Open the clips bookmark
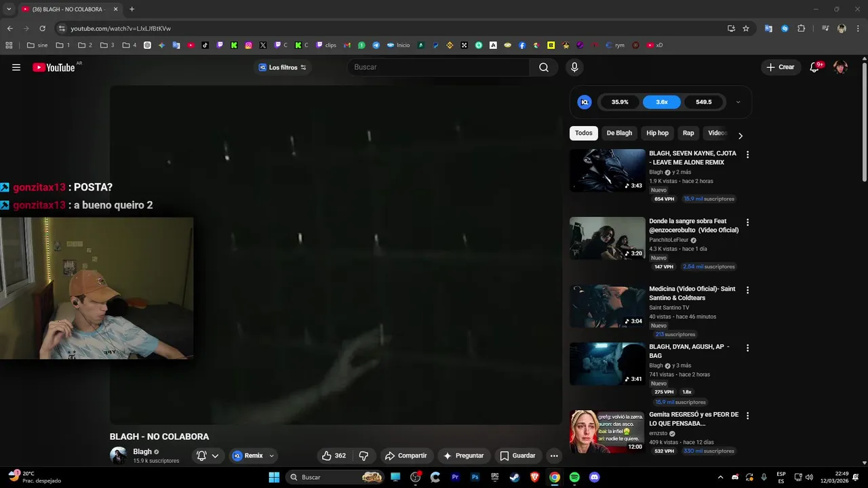 (326, 45)
